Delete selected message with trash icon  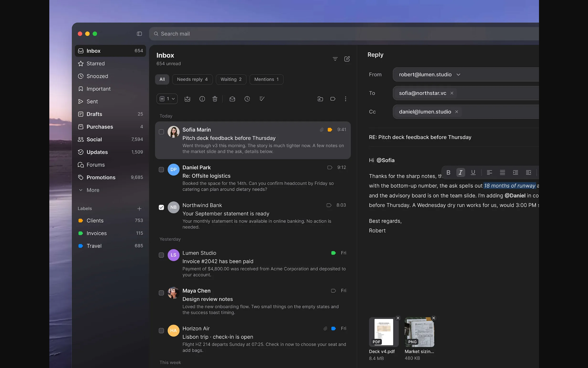click(215, 99)
